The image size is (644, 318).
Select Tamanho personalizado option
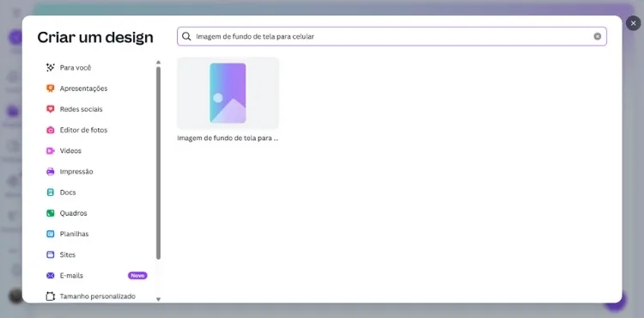pos(98,297)
